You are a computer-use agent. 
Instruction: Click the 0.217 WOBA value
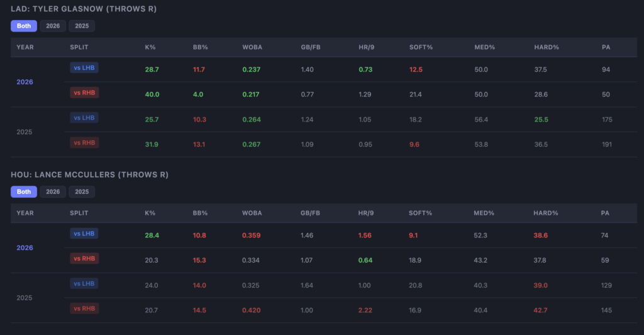coord(251,94)
